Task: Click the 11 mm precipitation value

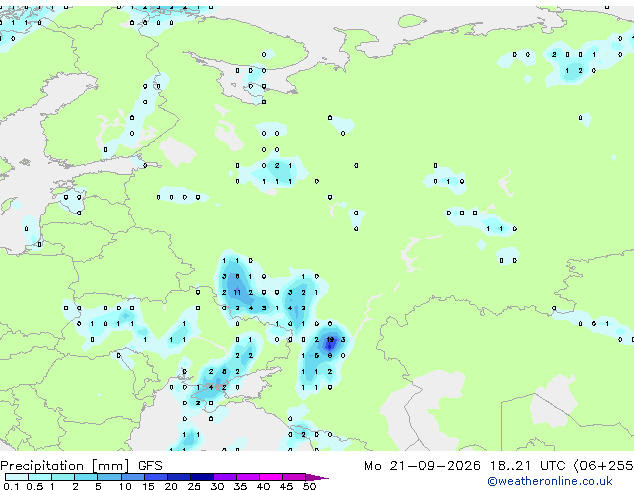Action: click(237, 292)
